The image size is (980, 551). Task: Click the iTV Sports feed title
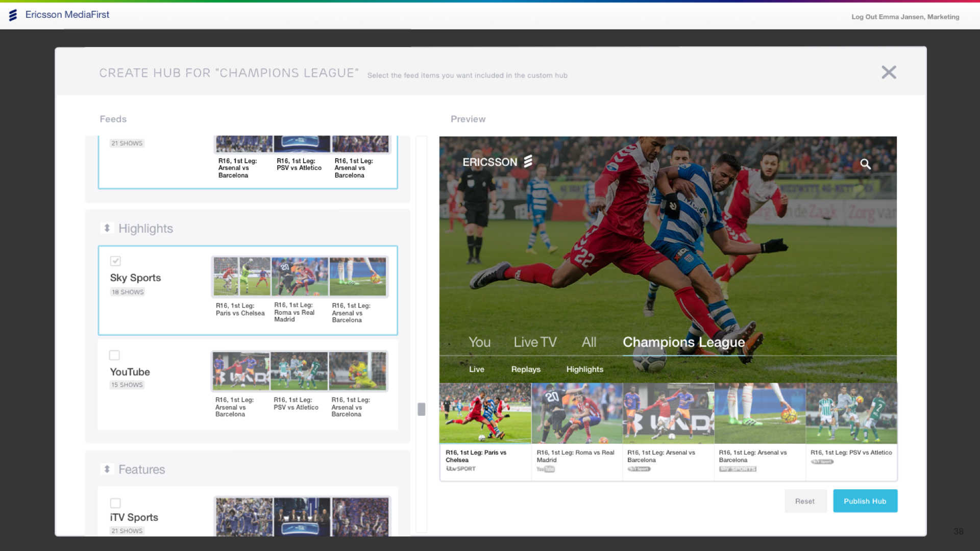click(134, 517)
